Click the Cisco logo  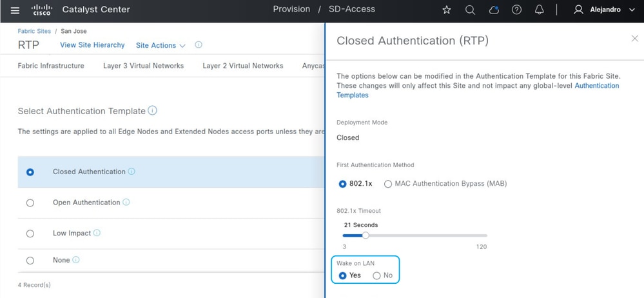pos(42,10)
